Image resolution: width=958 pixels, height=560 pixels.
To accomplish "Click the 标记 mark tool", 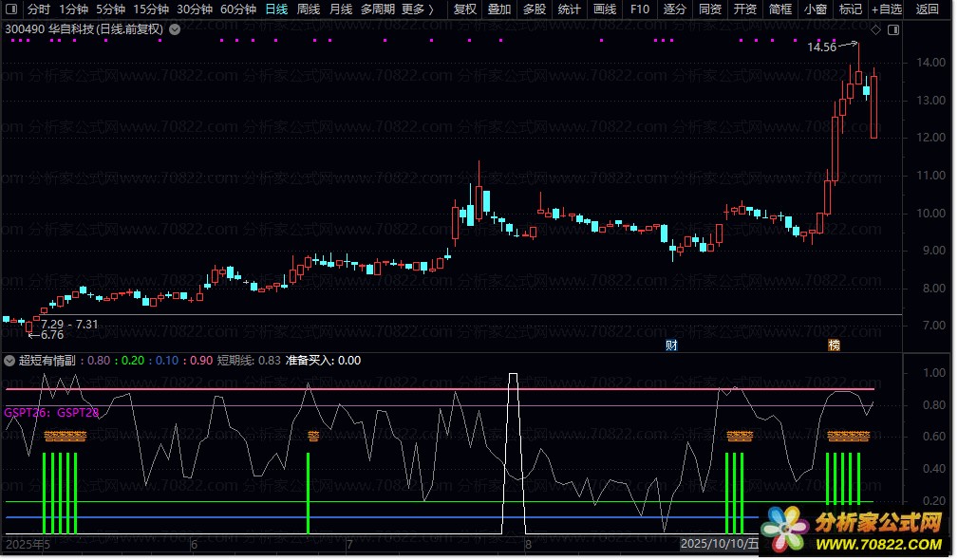I will [x=851, y=9].
